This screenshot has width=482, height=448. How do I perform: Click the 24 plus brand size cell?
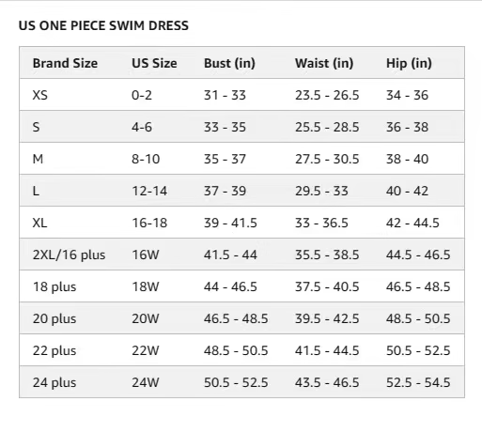coord(54,382)
